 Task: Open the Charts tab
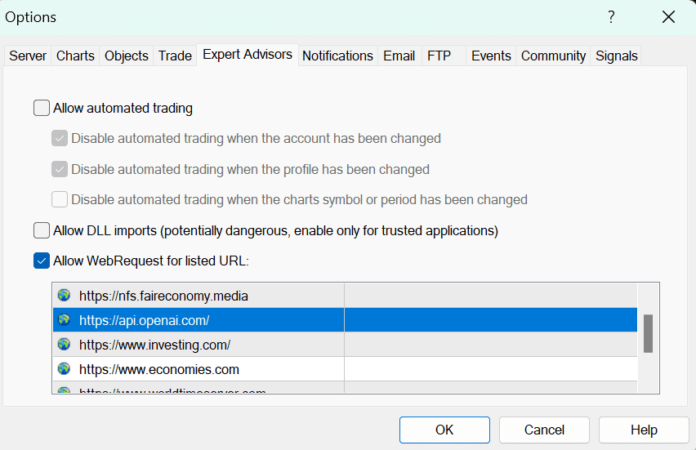(76, 56)
